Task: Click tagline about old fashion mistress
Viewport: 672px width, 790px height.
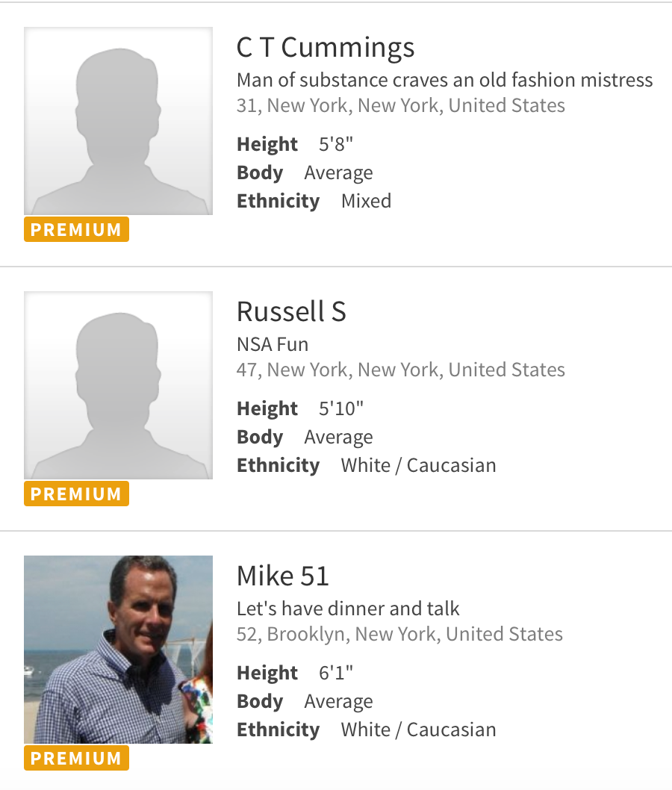Action: 444,80
